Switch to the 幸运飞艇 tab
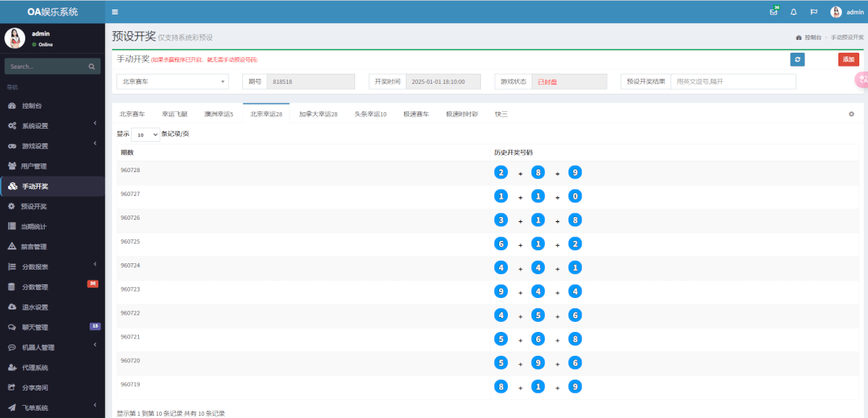This screenshot has width=868, height=418. pos(174,114)
